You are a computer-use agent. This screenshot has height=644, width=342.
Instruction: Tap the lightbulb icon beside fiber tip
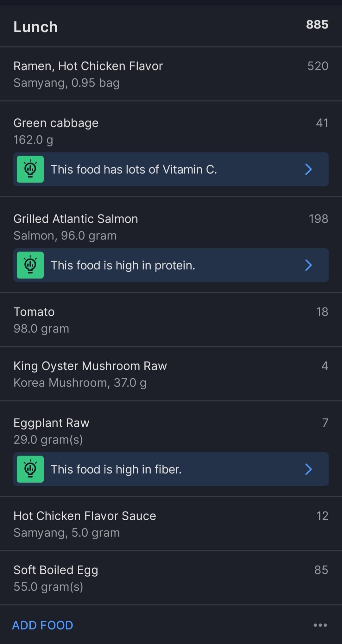coord(30,469)
